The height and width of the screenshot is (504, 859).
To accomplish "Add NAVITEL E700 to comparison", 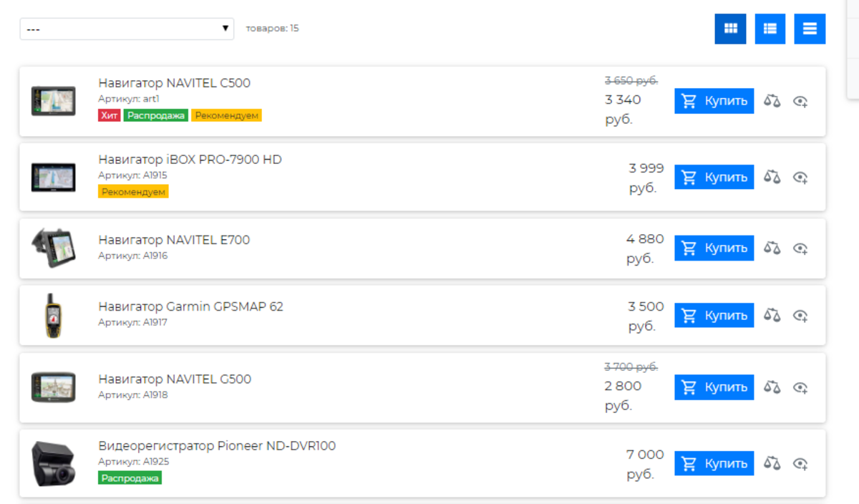I will (x=772, y=248).
